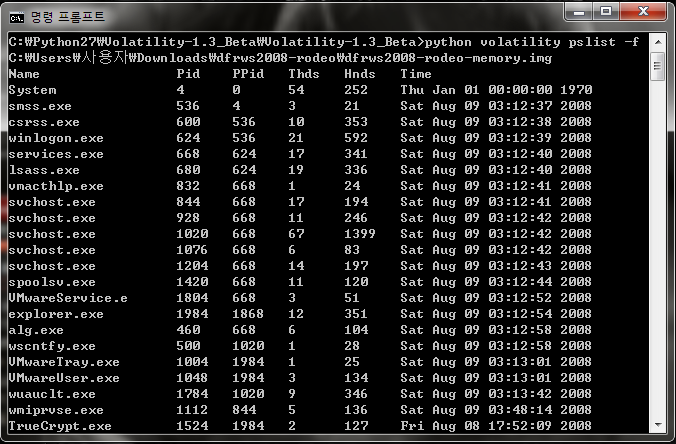Click svchost.exe in the Pid 928 row
The image size is (676, 444).
click(52, 218)
